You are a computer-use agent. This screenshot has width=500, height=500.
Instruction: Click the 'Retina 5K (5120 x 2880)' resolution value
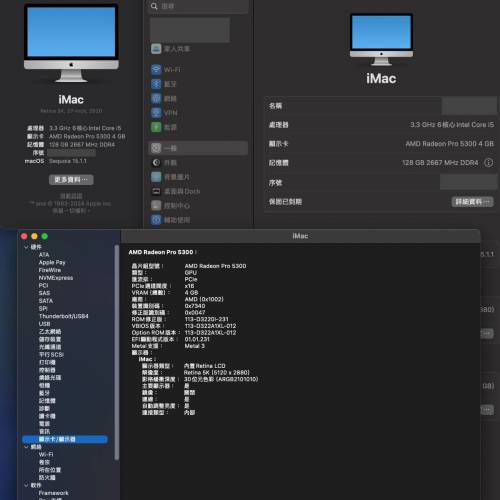click(217, 372)
